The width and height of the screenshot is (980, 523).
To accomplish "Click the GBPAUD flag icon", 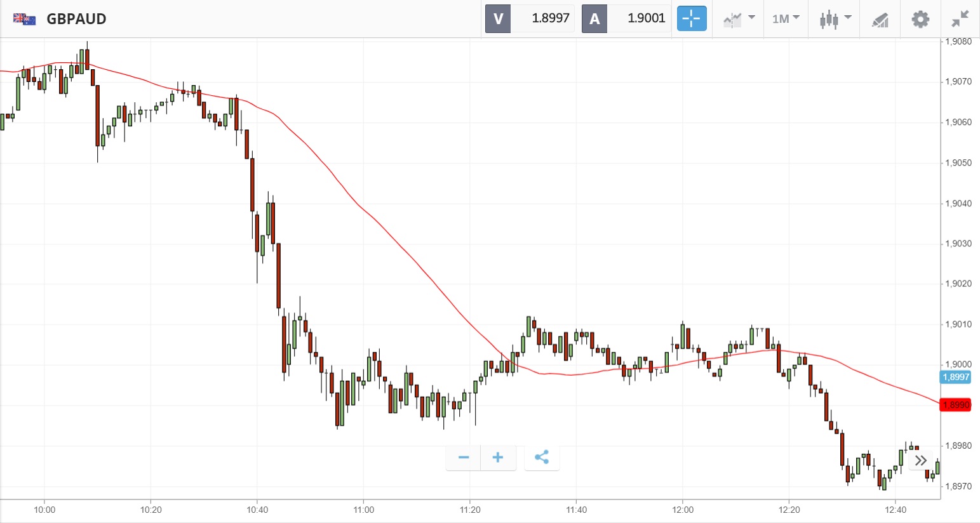I will [x=25, y=19].
